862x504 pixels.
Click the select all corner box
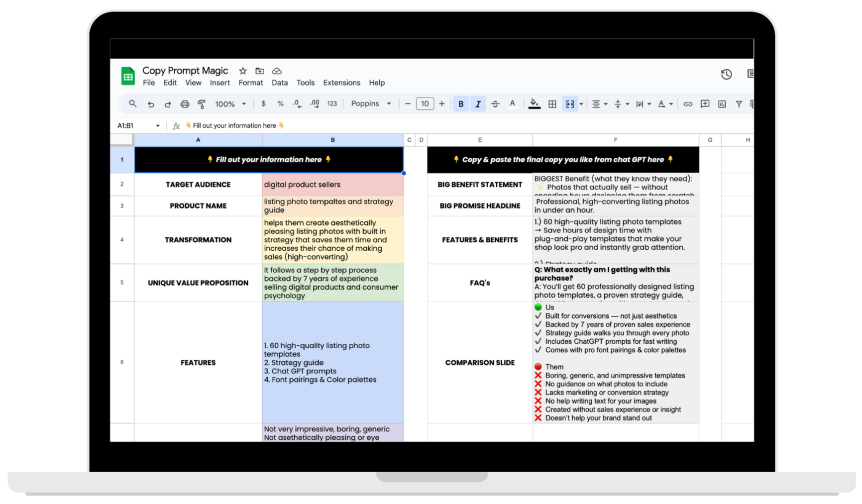[122, 140]
